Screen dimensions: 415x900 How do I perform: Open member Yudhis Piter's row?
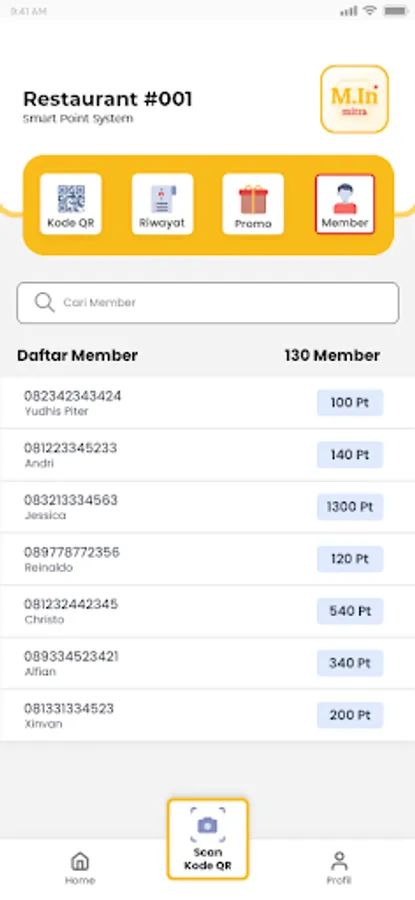(x=207, y=403)
